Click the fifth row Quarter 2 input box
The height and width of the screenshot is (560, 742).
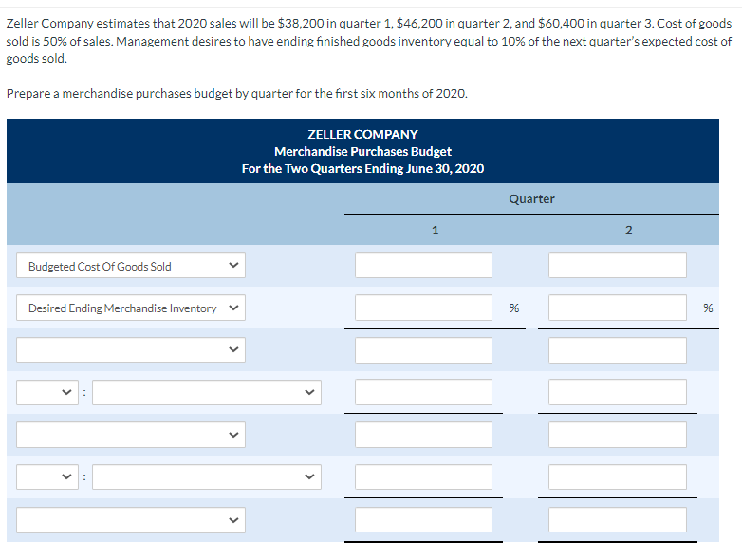click(618, 435)
